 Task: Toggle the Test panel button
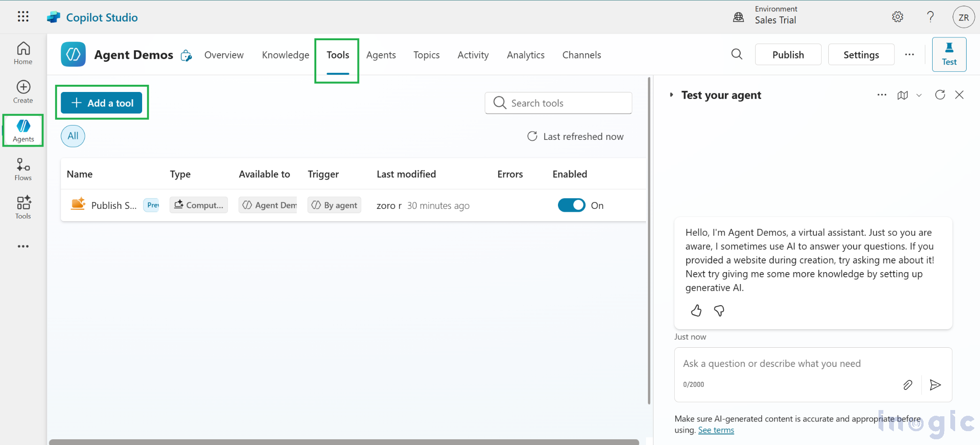pos(949,54)
